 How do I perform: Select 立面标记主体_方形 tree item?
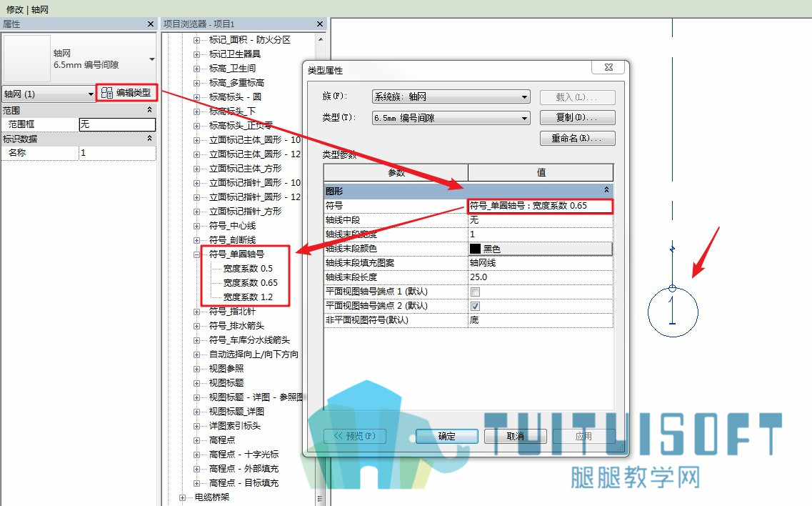tap(245, 169)
